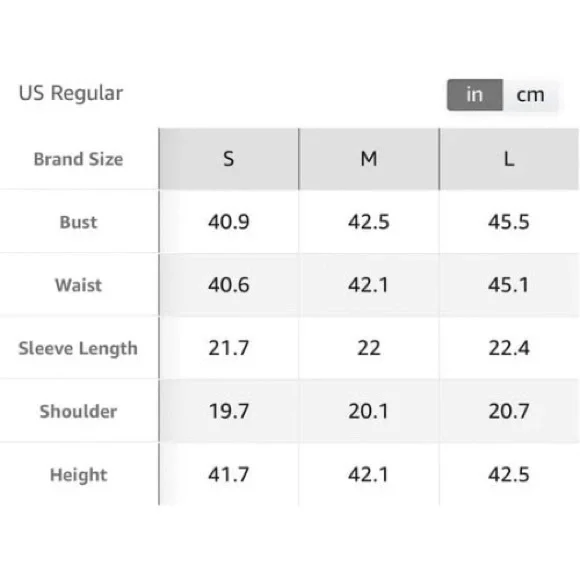Select the L size column header
Viewport: 580px width, 580px height.
(509, 159)
